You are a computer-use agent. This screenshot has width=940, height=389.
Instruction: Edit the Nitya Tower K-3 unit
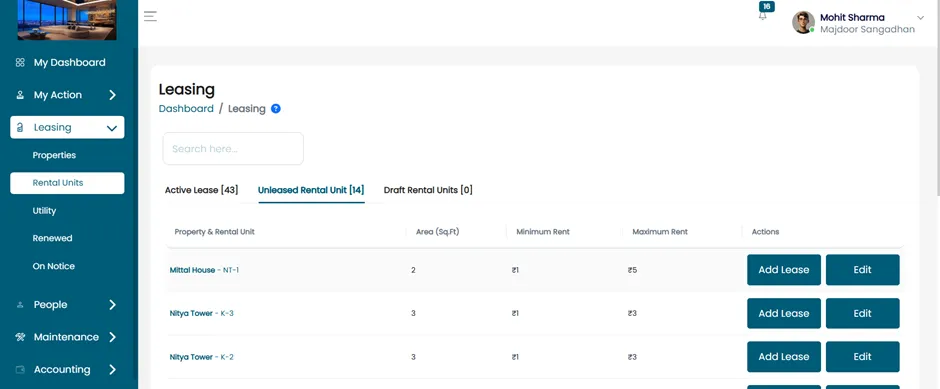863,313
